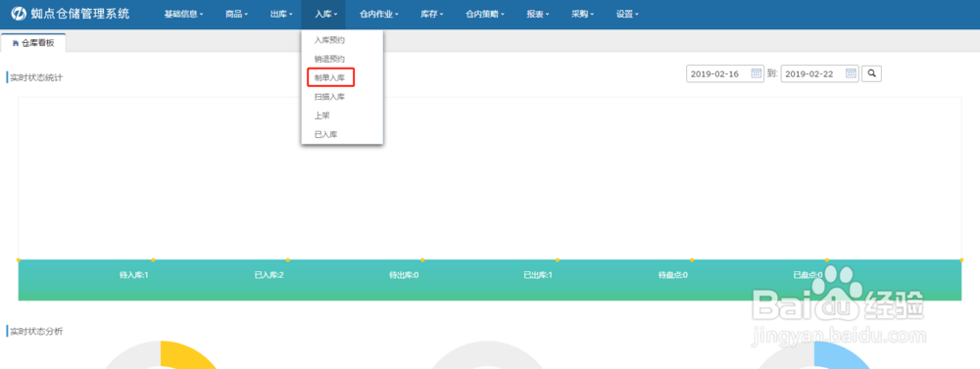The width and height of the screenshot is (980, 369).
Task: Click the start date field 2019-02-16
Action: coord(725,73)
